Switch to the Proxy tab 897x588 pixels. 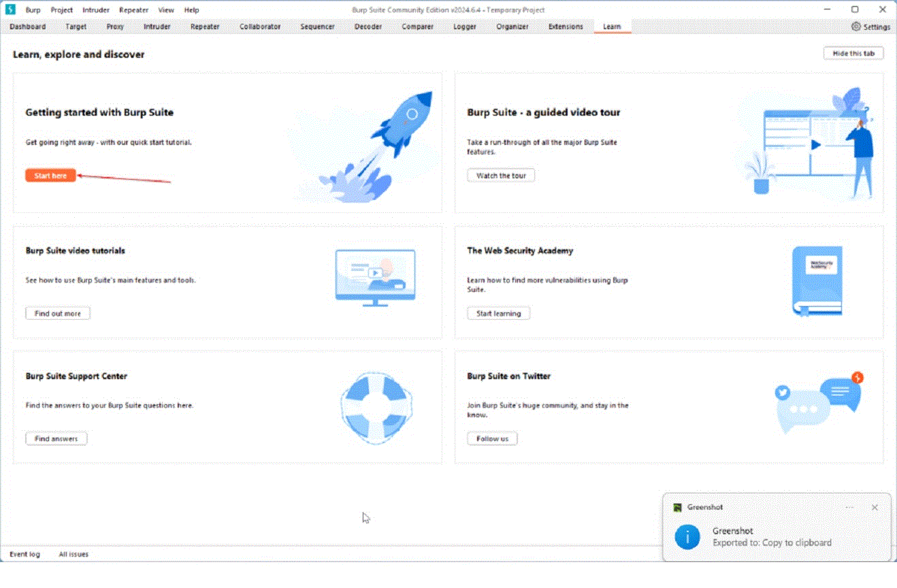(x=115, y=27)
